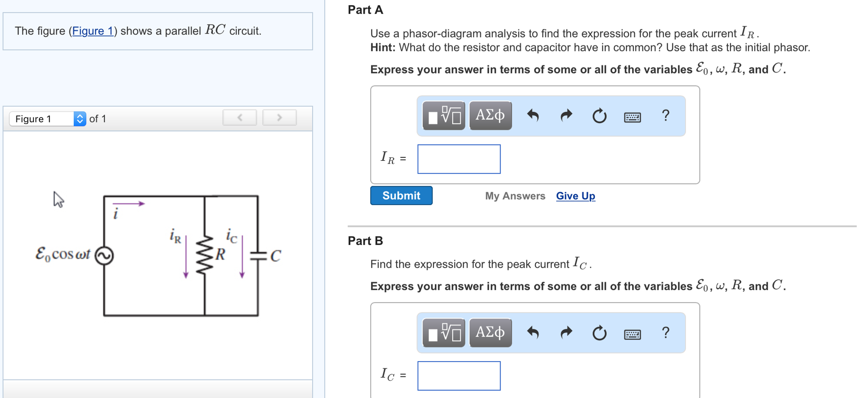Submit the answer for Part A
The width and height of the screenshot is (868, 398).
pyautogui.click(x=400, y=196)
